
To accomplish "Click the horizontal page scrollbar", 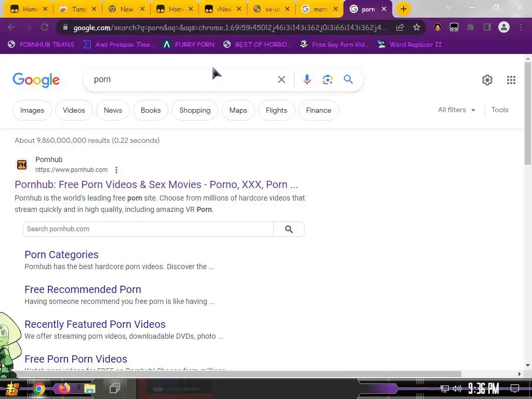I will (239, 374).
